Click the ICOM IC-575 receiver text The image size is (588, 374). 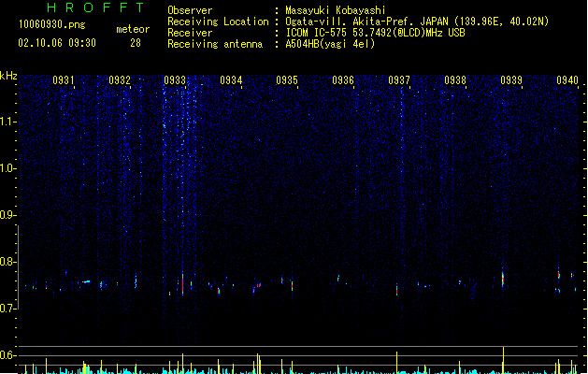(375, 33)
